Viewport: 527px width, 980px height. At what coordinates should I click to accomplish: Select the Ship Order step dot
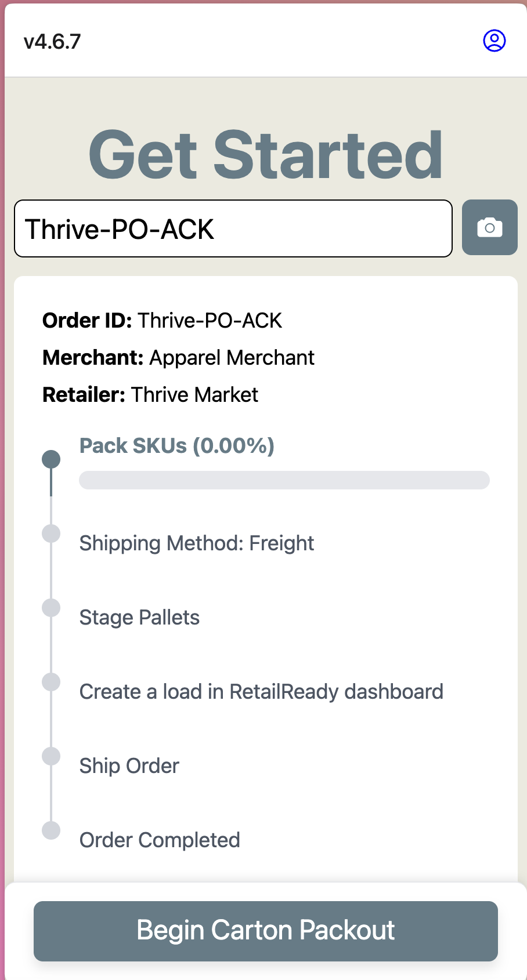[x=51, y=756]
